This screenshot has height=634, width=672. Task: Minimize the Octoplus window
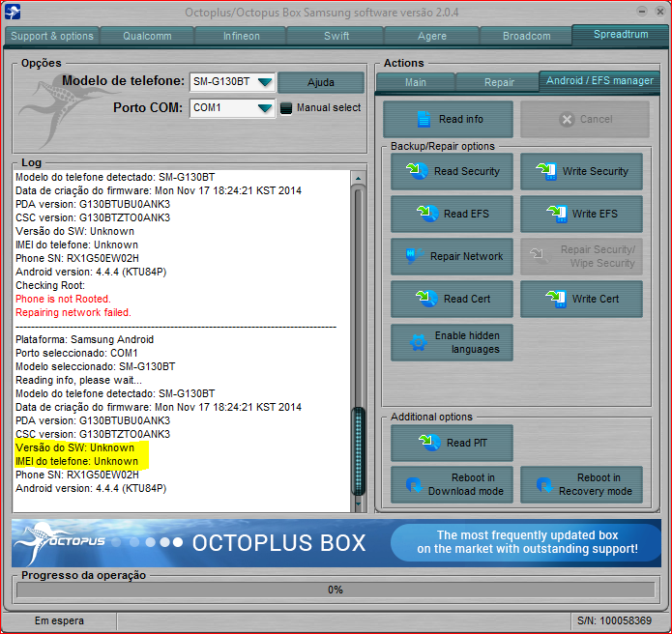click(642, 12)
